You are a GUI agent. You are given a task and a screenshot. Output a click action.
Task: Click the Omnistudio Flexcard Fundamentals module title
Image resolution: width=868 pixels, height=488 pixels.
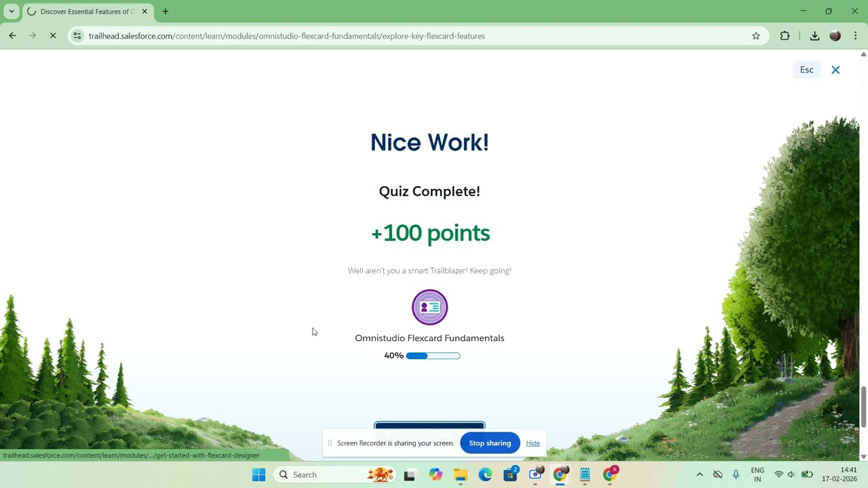click(x=430, y=338)
